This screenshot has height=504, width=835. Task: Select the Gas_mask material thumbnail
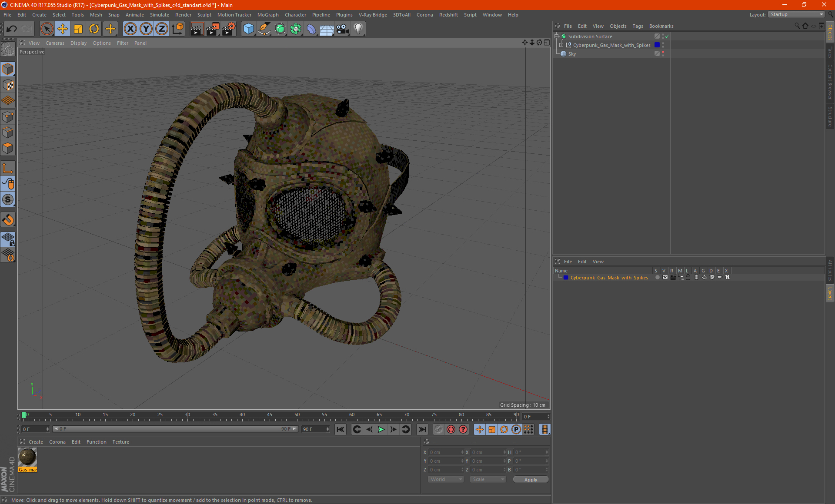(27, 457)
